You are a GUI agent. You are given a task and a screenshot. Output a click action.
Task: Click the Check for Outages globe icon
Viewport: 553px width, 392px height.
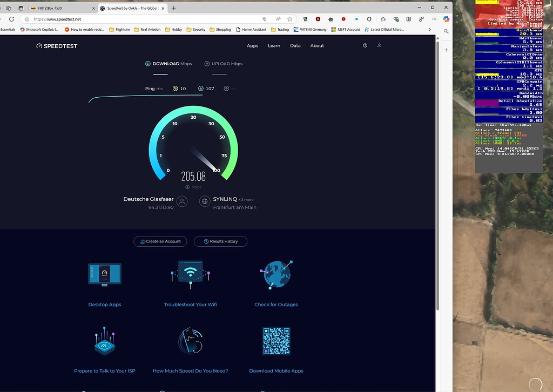(x=276, y=274)
